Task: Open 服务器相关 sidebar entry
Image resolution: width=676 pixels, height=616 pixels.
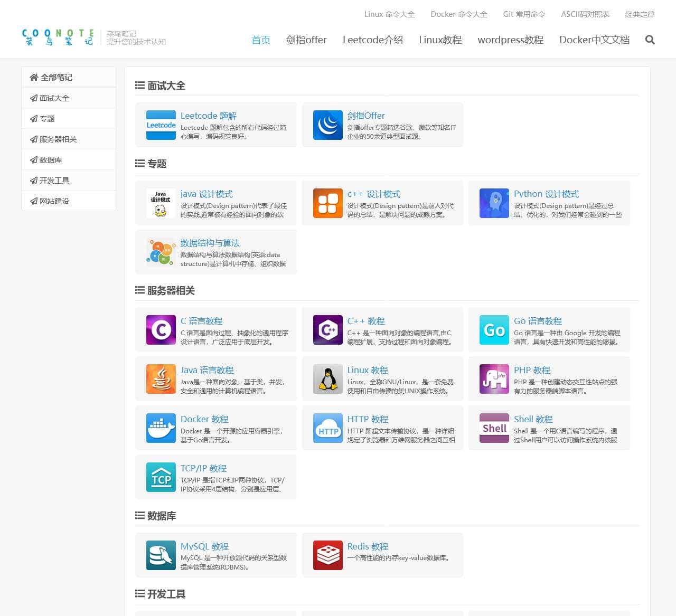Action: pos(69,139)
